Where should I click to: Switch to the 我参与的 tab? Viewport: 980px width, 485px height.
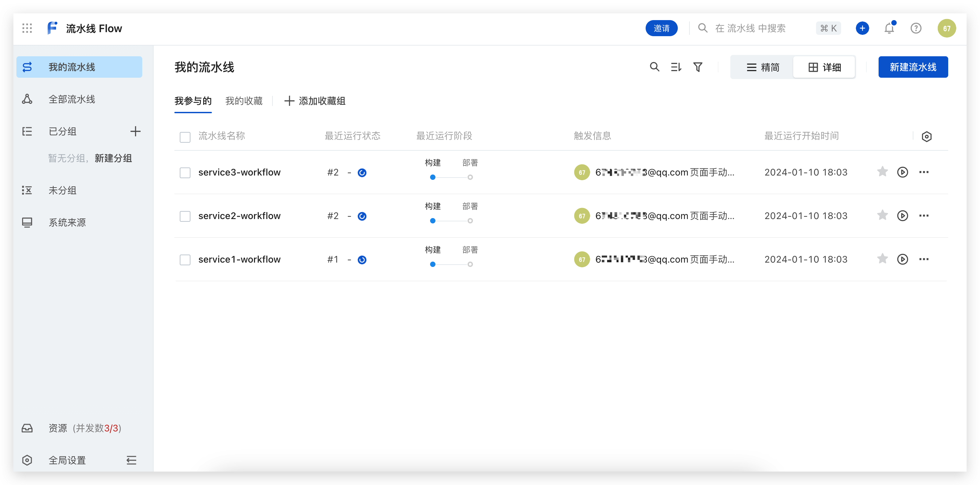[193, 101]
